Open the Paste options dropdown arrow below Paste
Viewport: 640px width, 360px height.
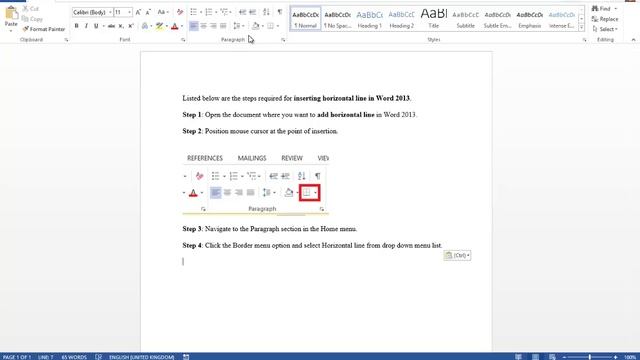(11, 30)
